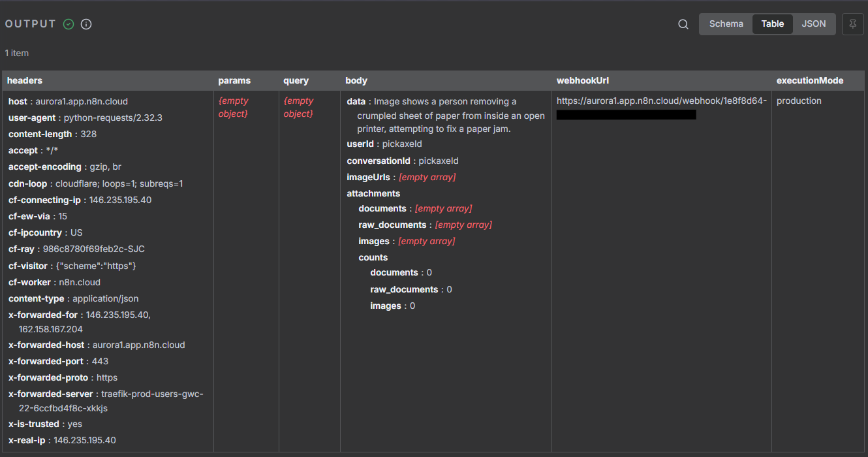
Task: Click the production execution mode value
Action: coord(799,101)
